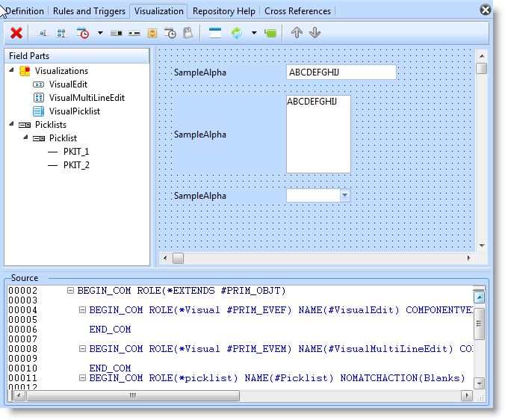Click the dark dashes picklist toolbar icon
The height and width of the screenshot is (420, 505).
(x=134, y=33)
